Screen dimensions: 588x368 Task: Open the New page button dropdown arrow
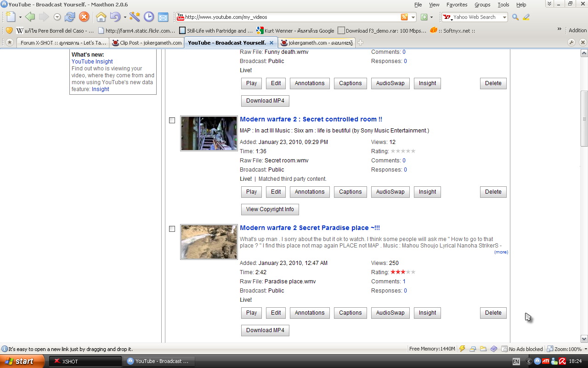20,17
